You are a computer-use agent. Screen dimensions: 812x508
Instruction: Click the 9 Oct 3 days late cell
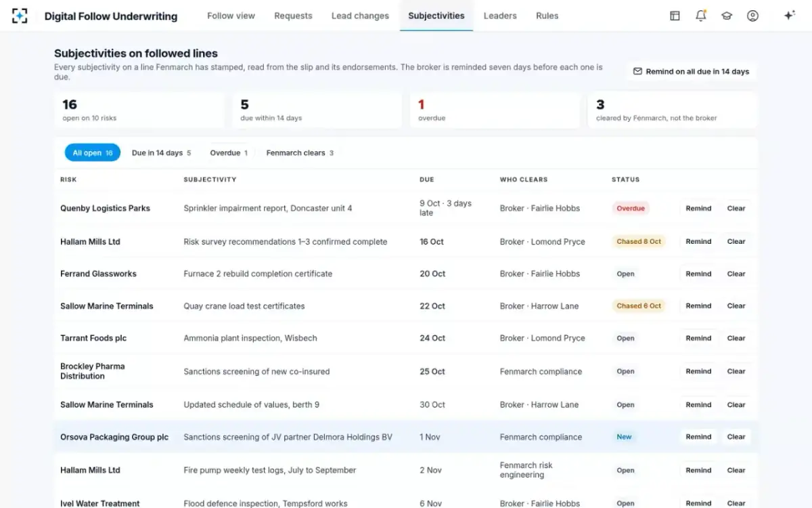coord(445,209)
